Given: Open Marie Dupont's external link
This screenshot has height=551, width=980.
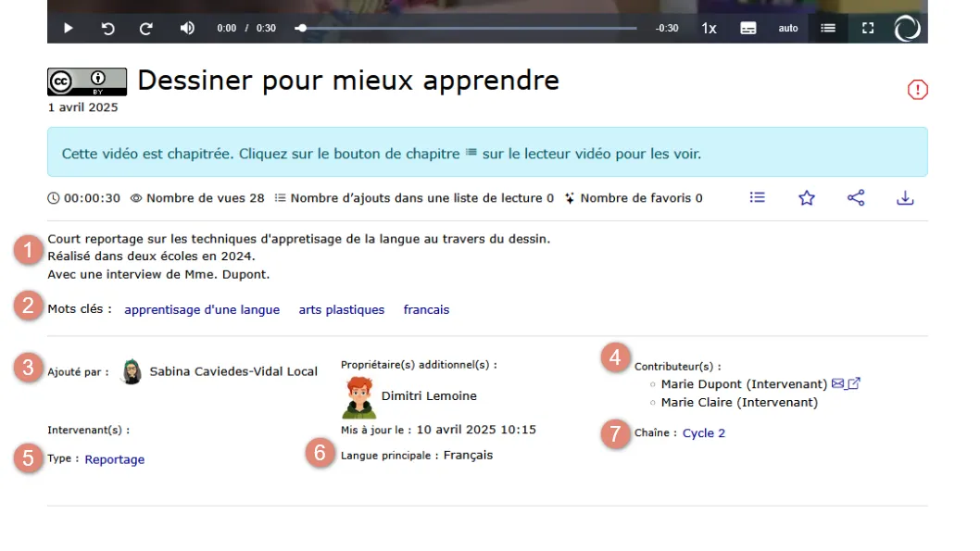Looking at the screenshot, I should 854,383.
